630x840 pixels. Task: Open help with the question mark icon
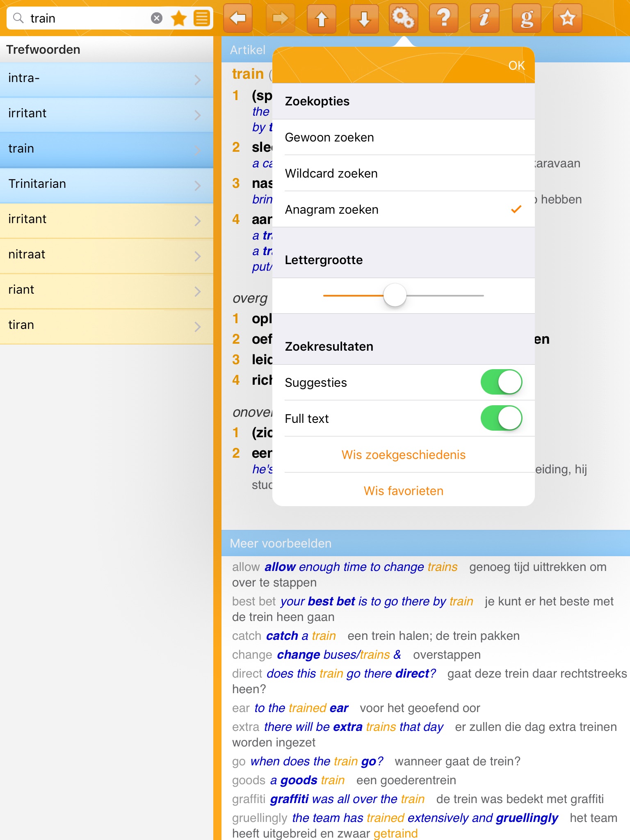pyautogui.click(x=444, y=18)
